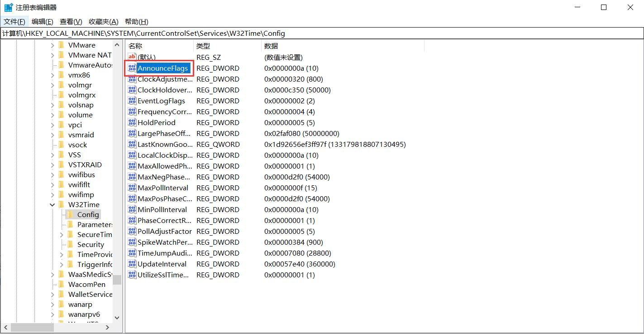The height and width of the screenshot is (334, 644).
Task: Click the icon next to HoldPeriod
Action: [x=133, y=122]
